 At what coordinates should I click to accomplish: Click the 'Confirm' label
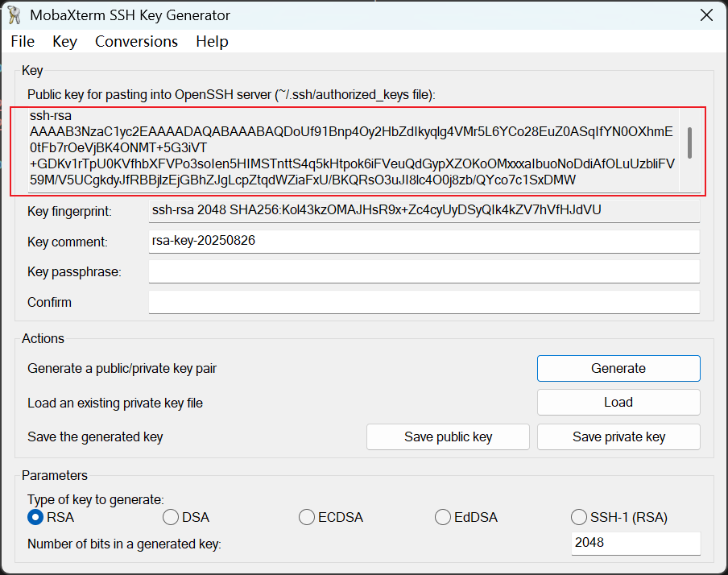click(x=49, y=302)
